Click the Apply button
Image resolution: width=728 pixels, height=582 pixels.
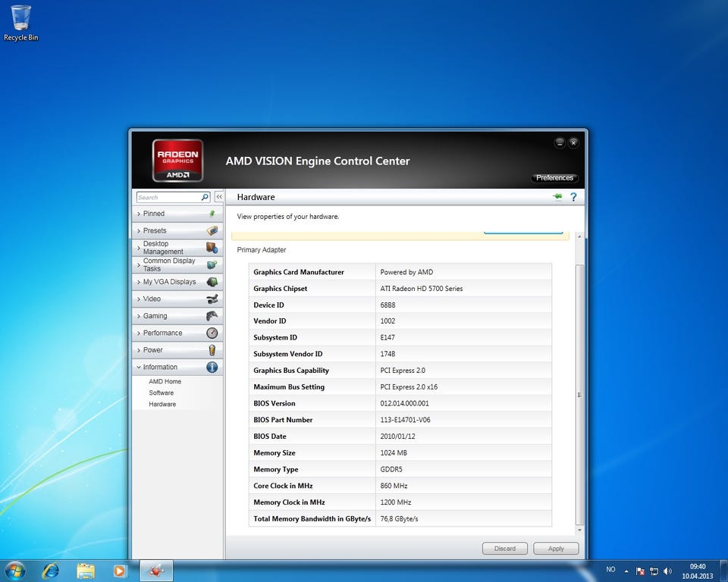[556, 549]
